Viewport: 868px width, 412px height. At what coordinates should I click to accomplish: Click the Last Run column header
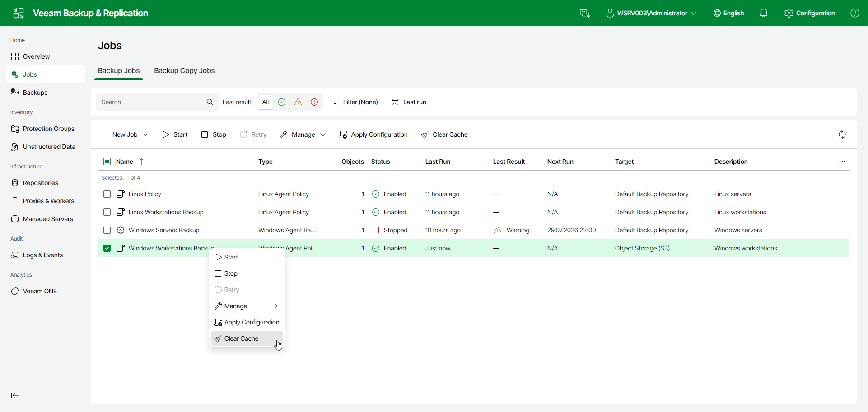[x=438, y=162]
